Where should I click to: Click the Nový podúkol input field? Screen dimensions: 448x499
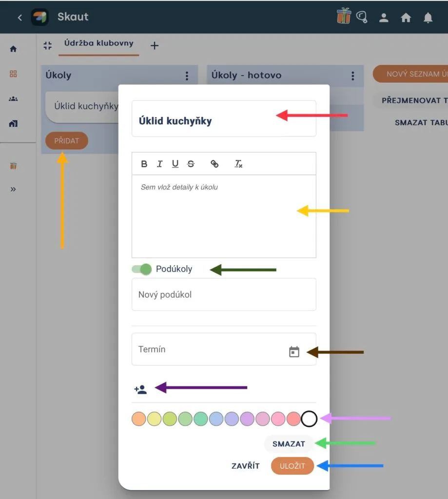[224, 294]
